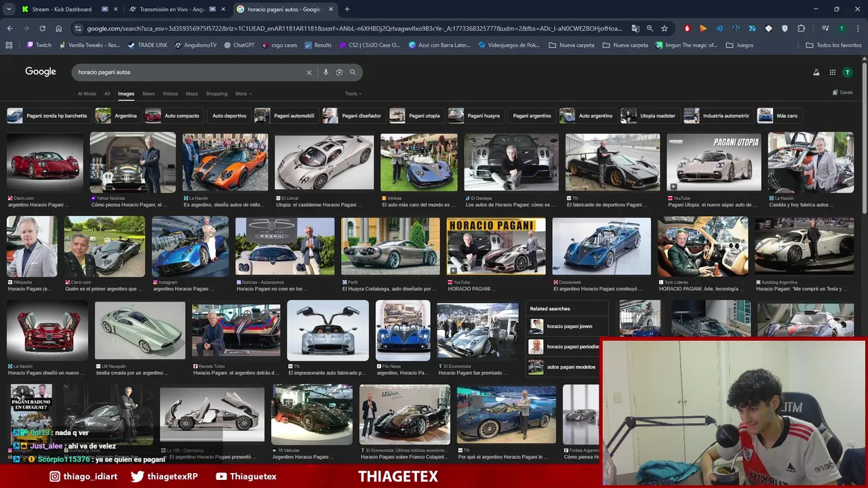Viewport: 868px width, 488px height.
Task: Open the Chrome profile T avatar
Action: (842, 28)
